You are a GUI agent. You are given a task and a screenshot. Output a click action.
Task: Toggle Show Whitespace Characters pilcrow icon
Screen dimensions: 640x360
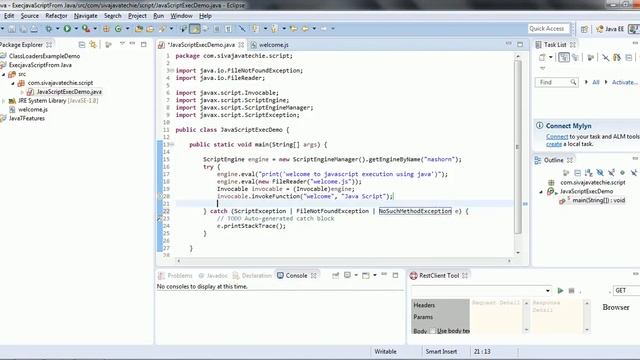228,29
